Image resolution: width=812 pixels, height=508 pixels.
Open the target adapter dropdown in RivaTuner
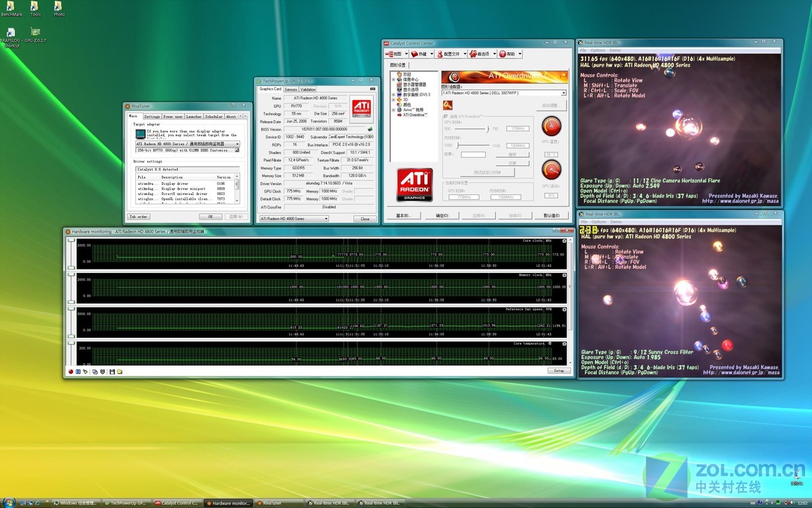(187, 144)
